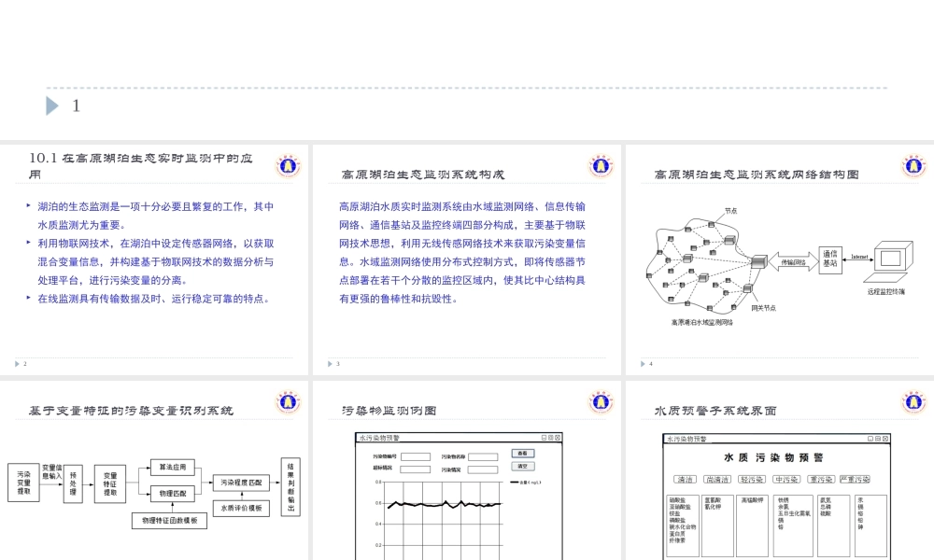The image size is (934, 560).
Task: Click the emblem icon on 高原湖泊生态监测系统构成 slide
Action: 601,165
